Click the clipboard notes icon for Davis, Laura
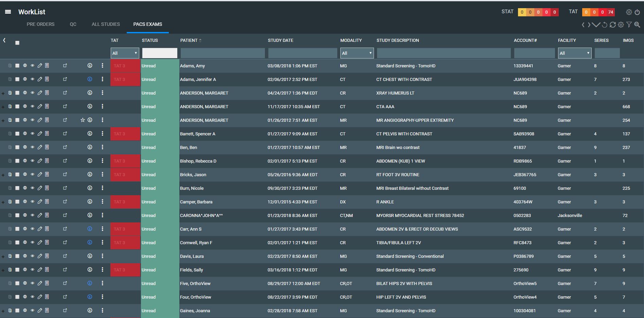 point(10,256)
